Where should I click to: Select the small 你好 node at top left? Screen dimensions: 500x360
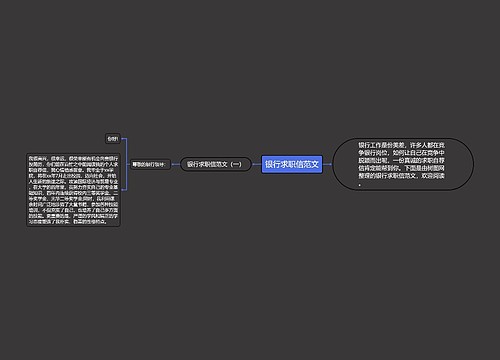(x=113, y=139)
